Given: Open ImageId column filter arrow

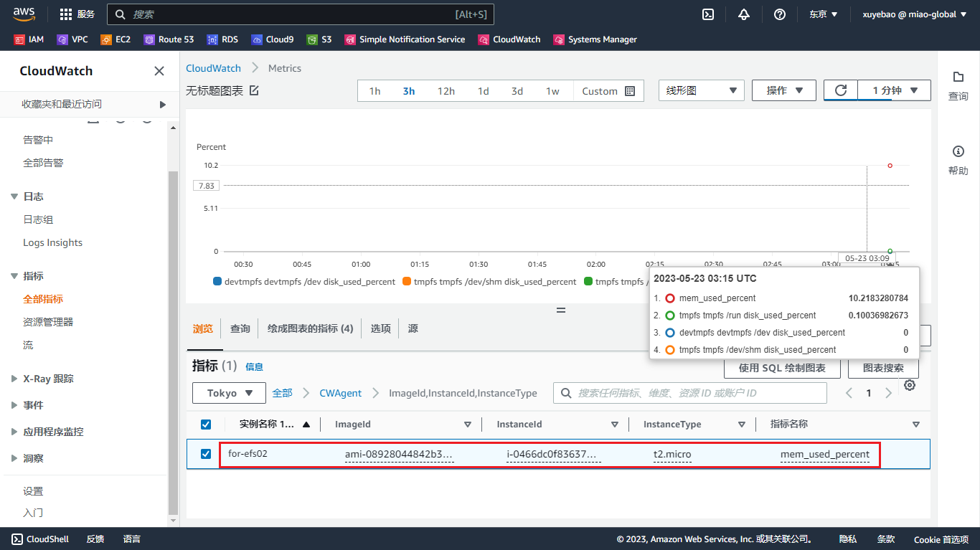Looking at the screenshot, I should tap(468, 425).
